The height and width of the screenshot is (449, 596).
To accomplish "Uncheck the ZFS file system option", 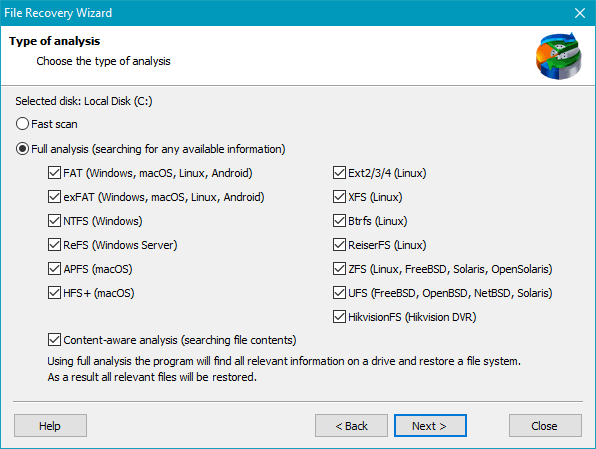I will [x=339, y=269].
